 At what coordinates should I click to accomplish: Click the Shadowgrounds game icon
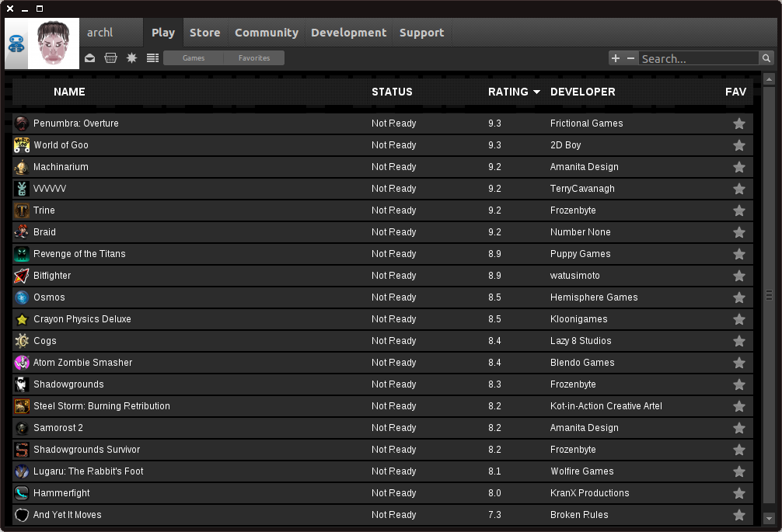tap(22, 384)
